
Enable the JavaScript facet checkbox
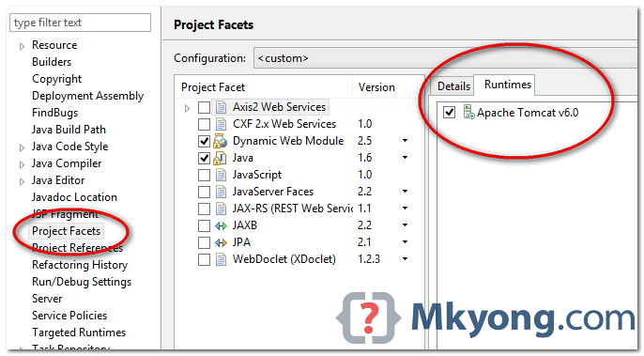pyautogui.click(x=204, y=175)
